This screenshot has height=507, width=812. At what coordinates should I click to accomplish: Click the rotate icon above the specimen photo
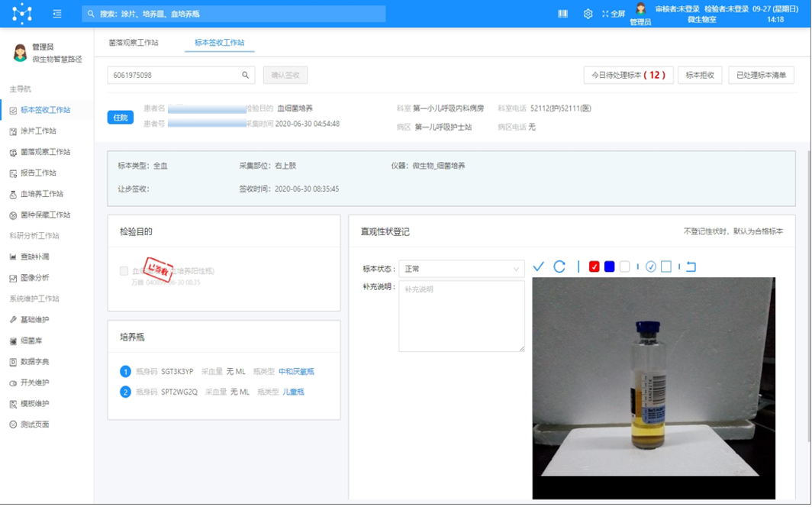(560, 266)
